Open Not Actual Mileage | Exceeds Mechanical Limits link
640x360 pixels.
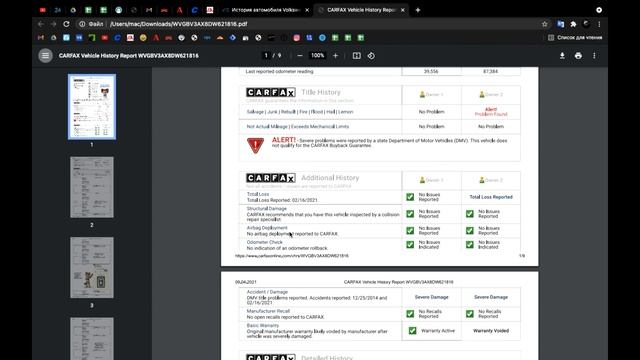tap(298, 127)
